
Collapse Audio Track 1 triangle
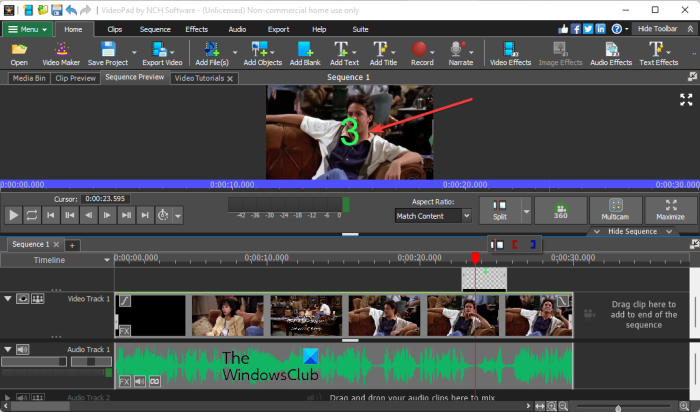(x=8, y=350)
